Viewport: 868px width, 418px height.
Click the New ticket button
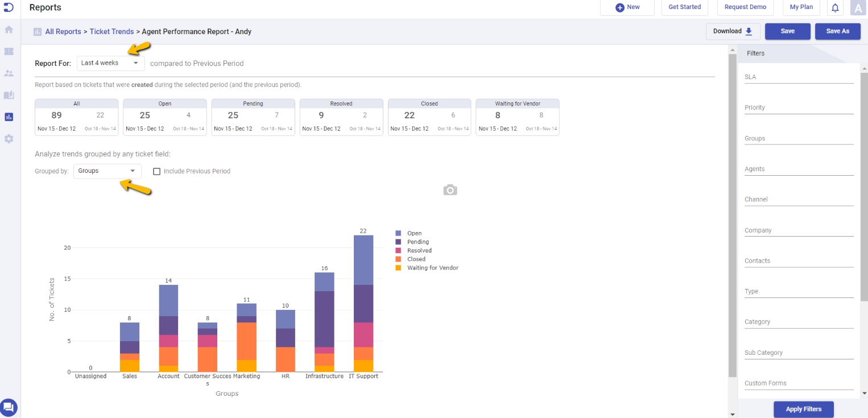click(627, 7)
